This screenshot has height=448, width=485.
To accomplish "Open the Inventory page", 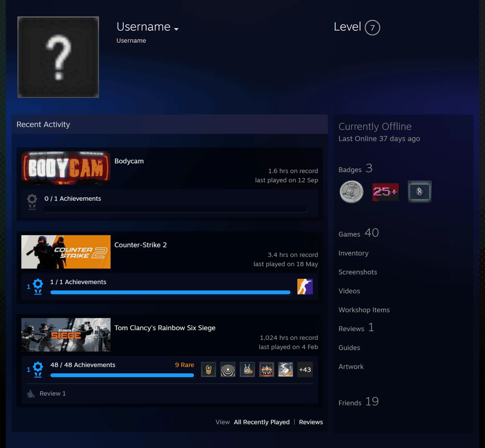I will point(353,253).
